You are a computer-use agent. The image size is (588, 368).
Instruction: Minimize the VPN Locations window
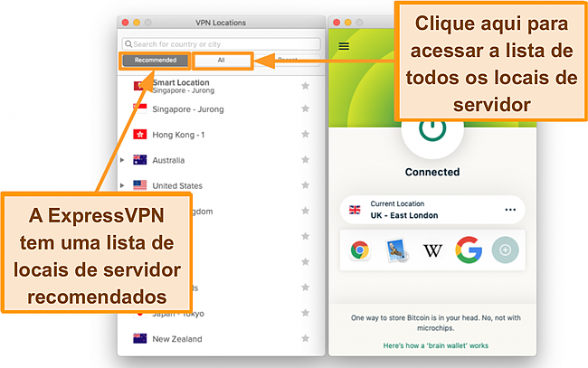coord(137,23)
